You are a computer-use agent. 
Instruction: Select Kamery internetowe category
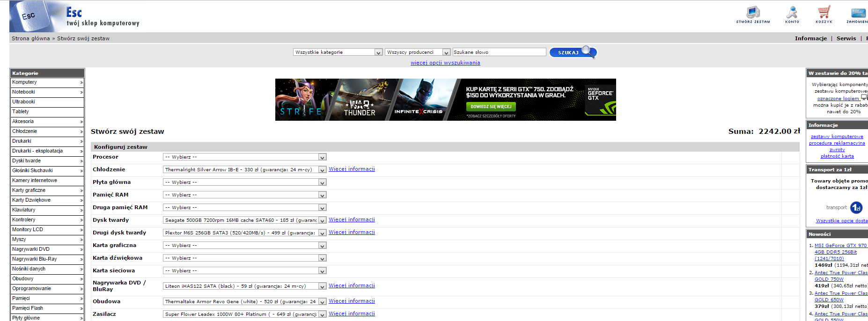point(47,181)
